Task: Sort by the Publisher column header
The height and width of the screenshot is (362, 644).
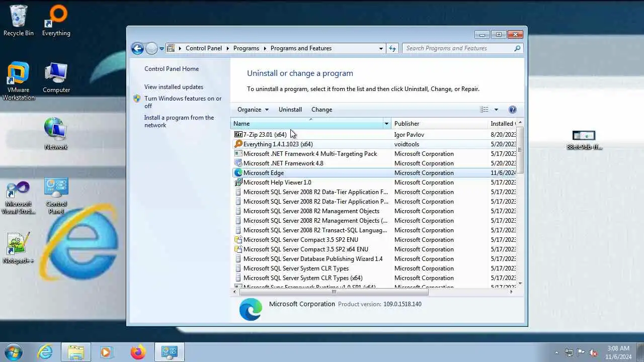Action: (x=440, y=124)
